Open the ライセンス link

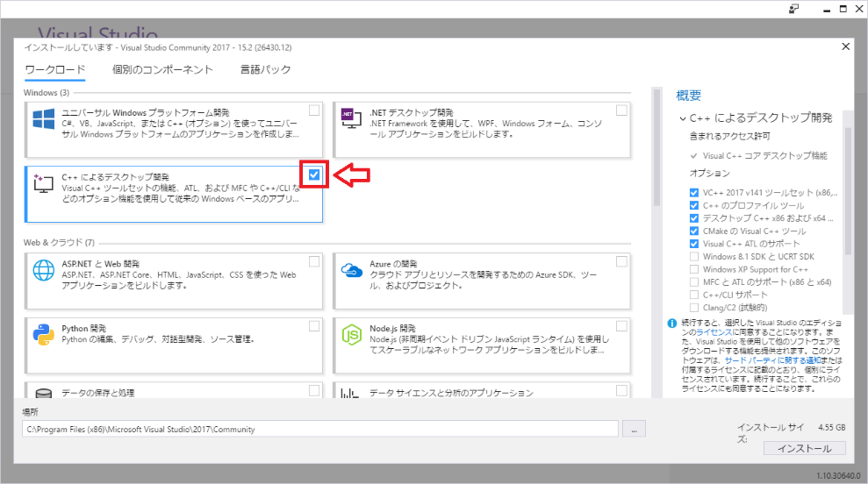(714, 332)
